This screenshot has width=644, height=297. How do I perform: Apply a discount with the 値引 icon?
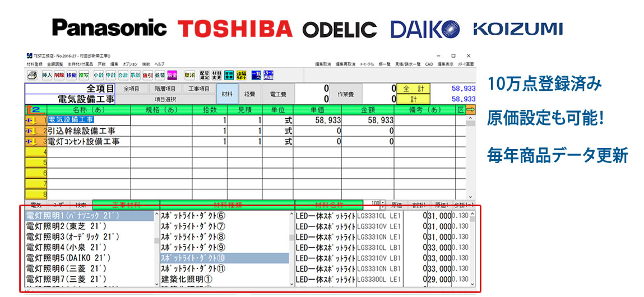[148, 75]
